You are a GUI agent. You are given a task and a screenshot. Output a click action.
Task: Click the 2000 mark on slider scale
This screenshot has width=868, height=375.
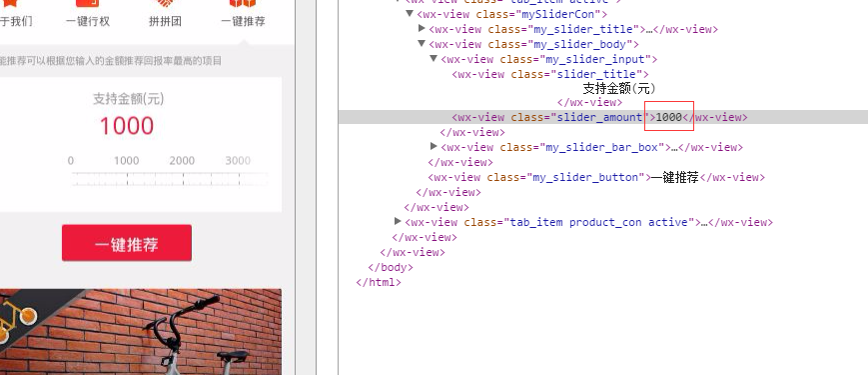[x=182, y=161]
